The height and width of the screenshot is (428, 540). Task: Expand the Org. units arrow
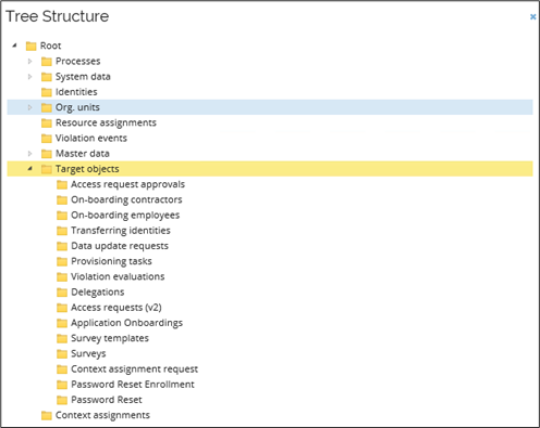(30, 107)
